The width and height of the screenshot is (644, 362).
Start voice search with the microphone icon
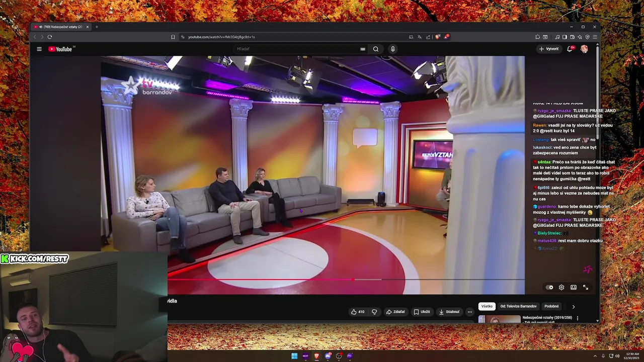(x=393, y=49)
